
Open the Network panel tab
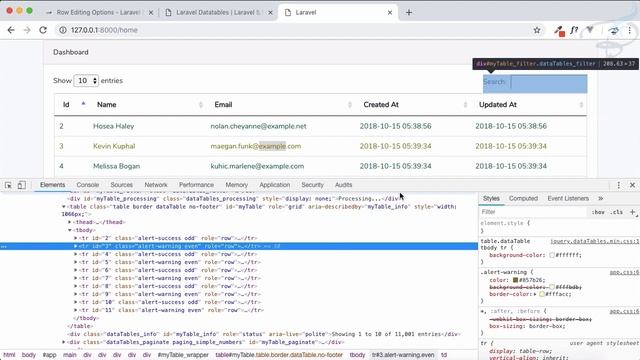[x=156, y=185]
